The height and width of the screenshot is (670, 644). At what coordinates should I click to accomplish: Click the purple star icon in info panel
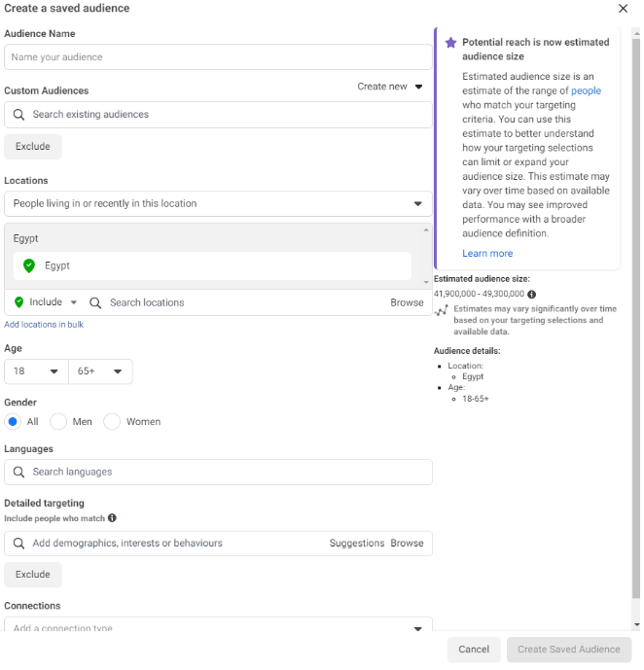[450, 43]
